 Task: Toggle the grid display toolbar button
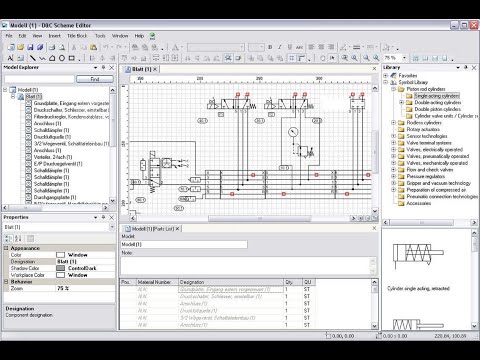[x=292, y=58]
